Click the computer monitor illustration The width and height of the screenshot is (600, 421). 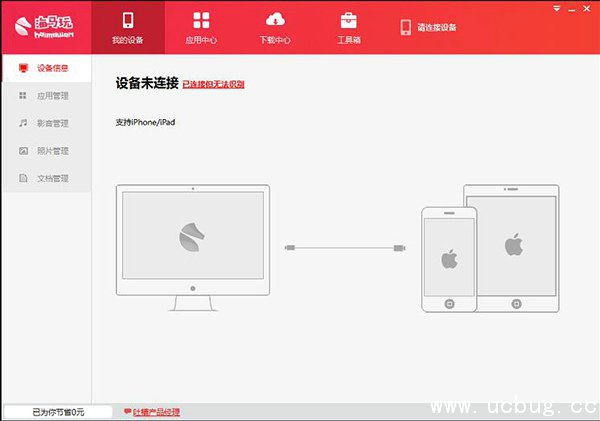coord(193,247)
